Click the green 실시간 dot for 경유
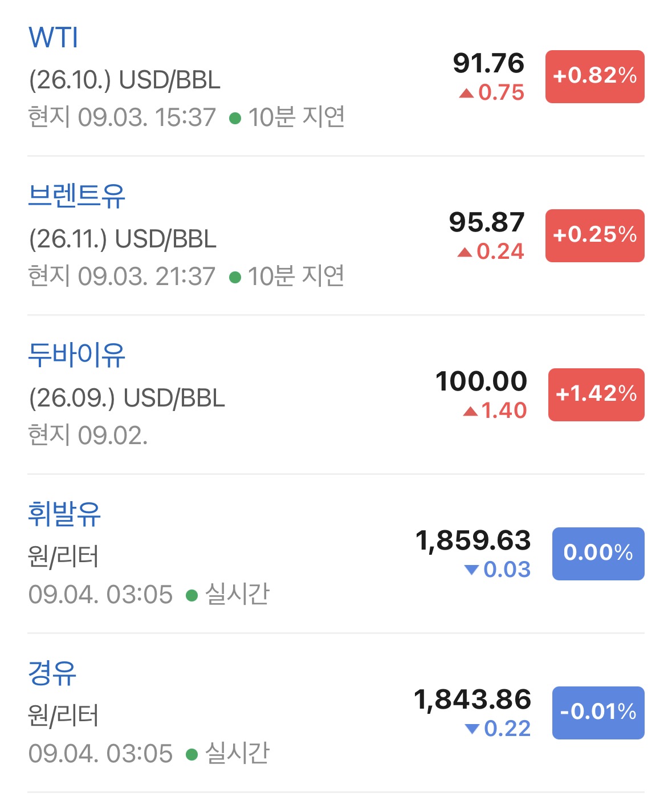Viewport: 672px width, 809px height. (x=192, y=755)
